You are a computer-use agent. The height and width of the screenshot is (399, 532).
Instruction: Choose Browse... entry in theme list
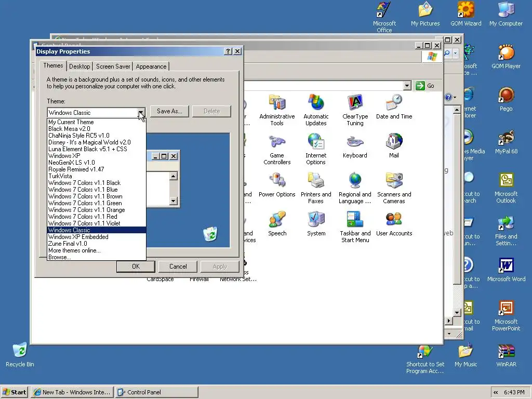click(96, 257)
